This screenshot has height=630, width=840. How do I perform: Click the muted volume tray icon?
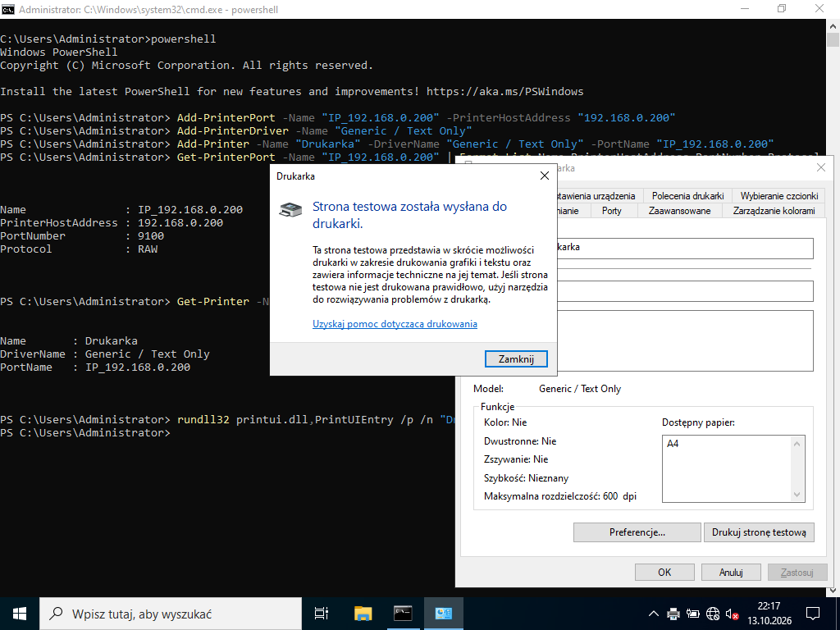pos(733,614)
